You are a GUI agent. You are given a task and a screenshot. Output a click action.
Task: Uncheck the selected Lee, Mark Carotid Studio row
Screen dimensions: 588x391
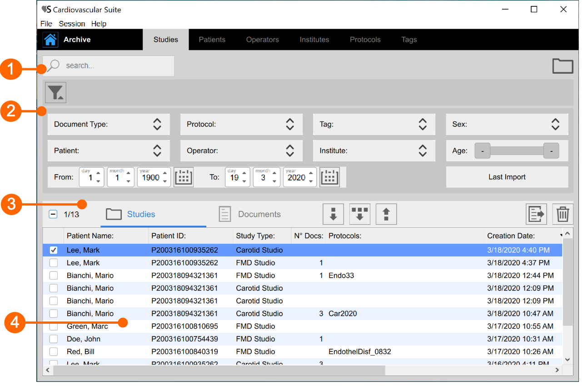click(54, 250)
